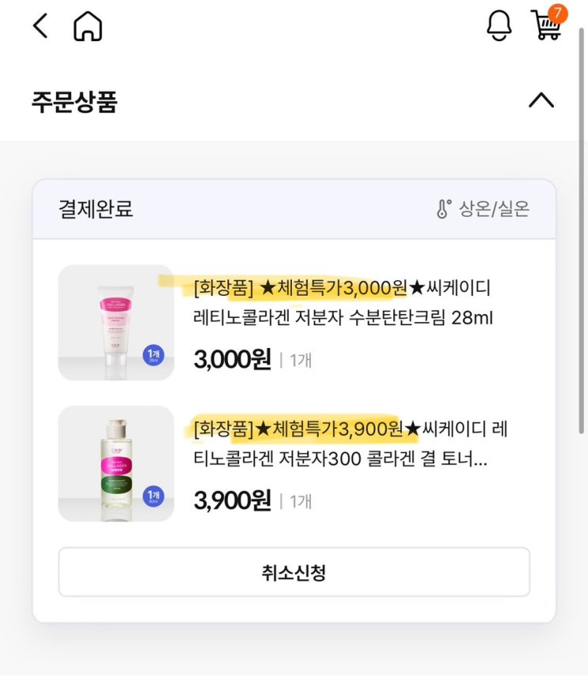
Task: Select the 상온/실온 storage label
Action: [x=495, y=209]
